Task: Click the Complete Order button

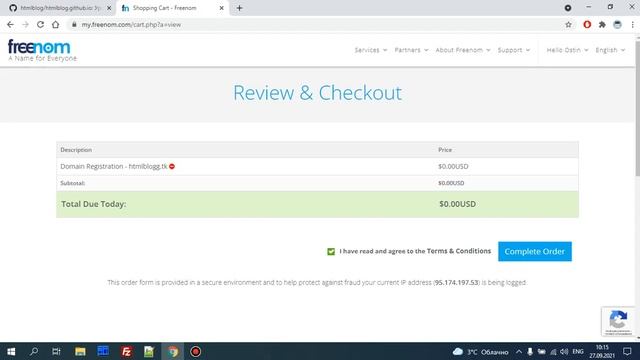Action: point(535,251)
